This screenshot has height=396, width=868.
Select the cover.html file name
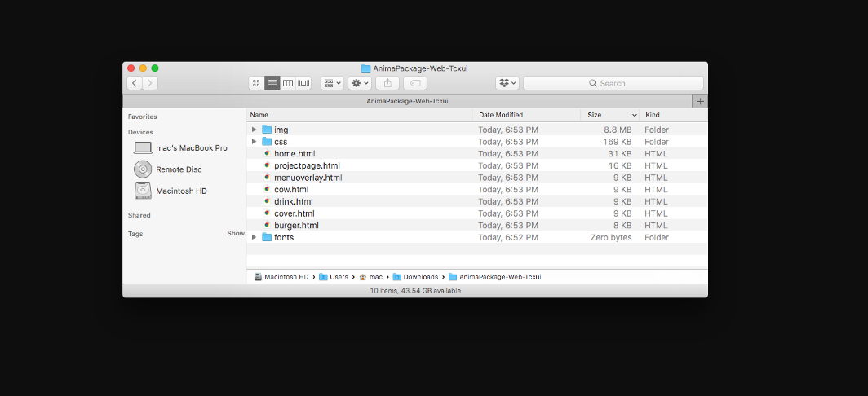[294, 213]
